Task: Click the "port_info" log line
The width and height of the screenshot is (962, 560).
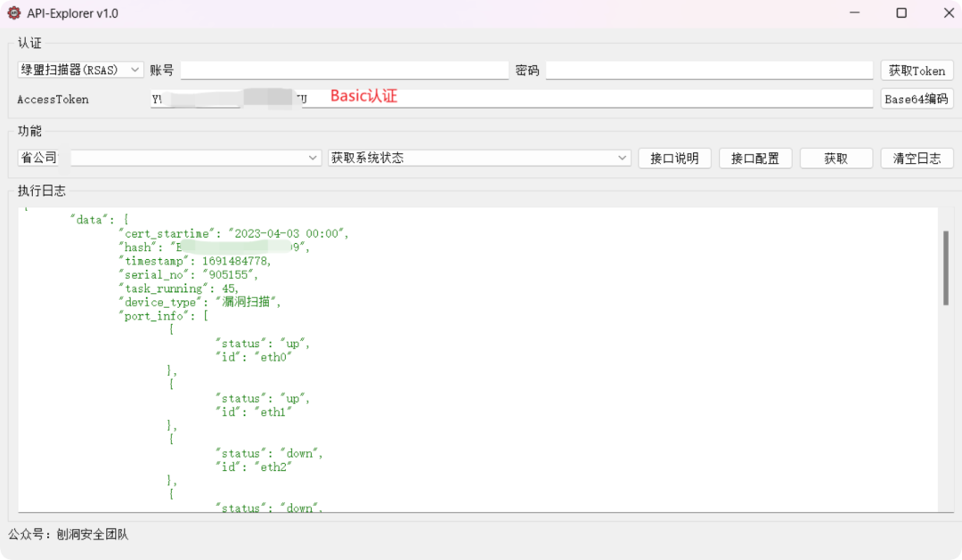Action: (x=164, y=316)
